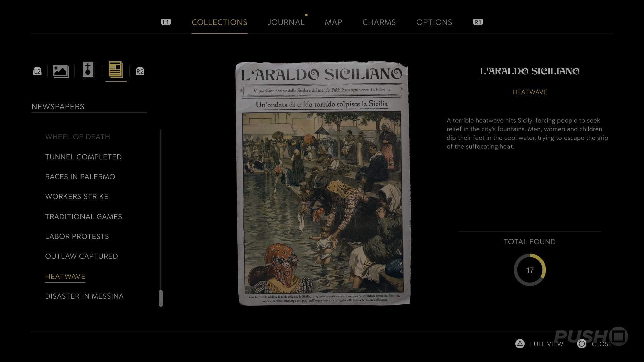This screenshot has height=362, width=644.
Task: Go to the Charms tab
Action: click(379, 22)
